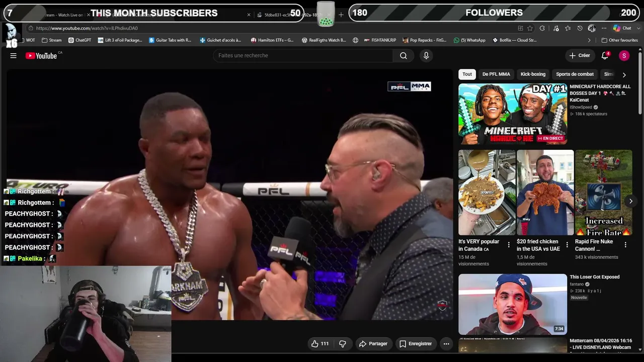644x362 pixels.
Task: Open browser favourites icon in toolbar
Action: [x=568, y=28]
